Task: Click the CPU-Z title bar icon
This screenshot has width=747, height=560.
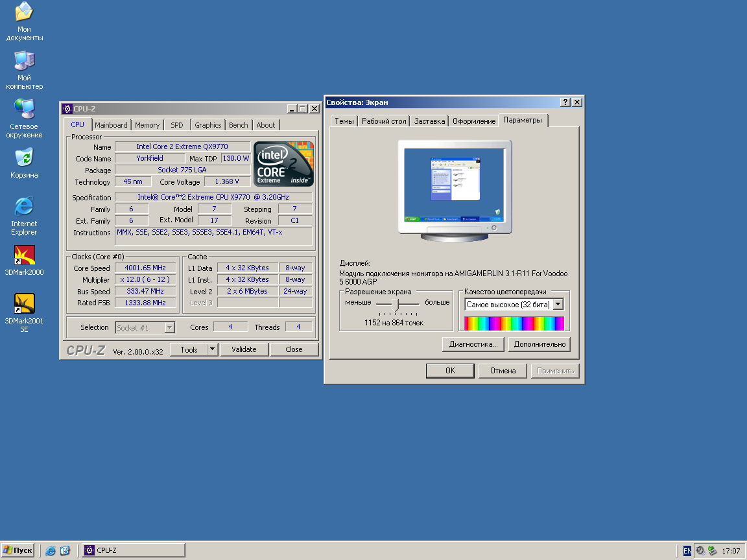Action: tap(67, 109)
